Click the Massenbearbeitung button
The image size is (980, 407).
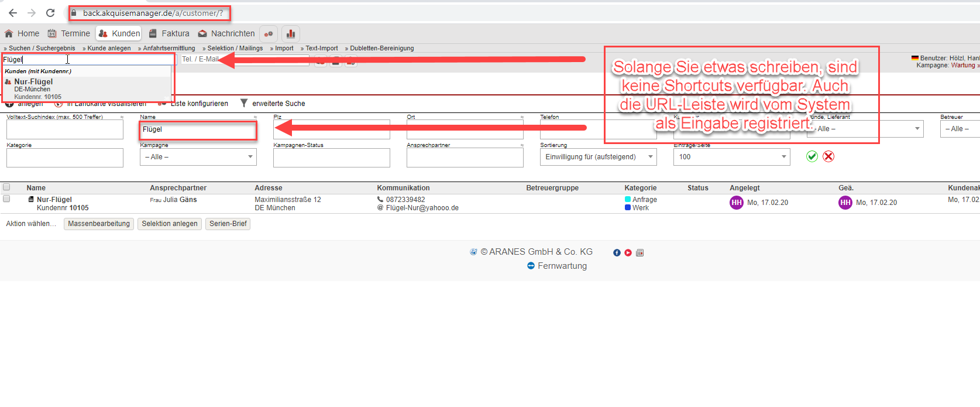99,224
